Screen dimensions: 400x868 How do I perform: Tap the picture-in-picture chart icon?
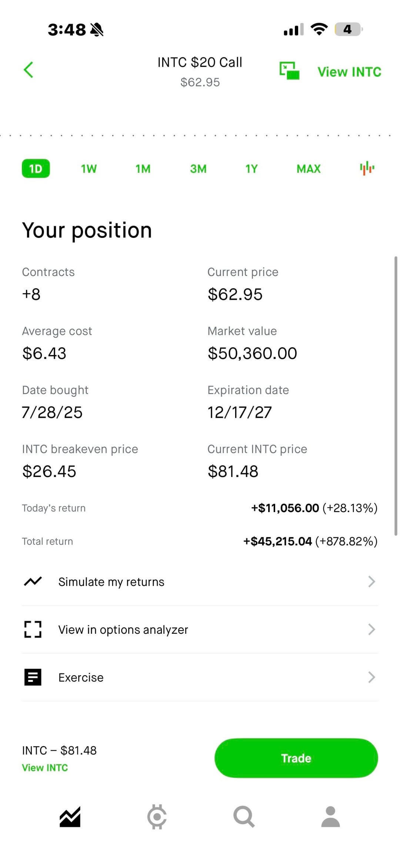pos(289,71)
